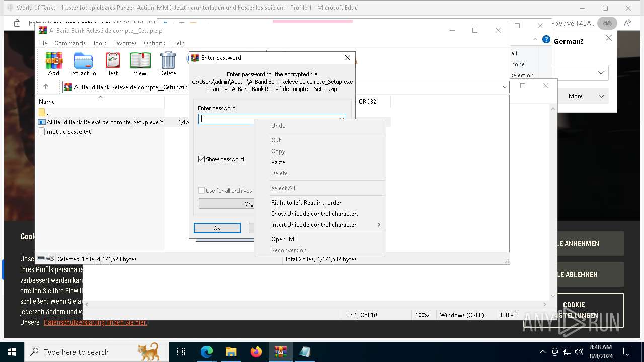Image resolution: width=644 pixels, height=362 pixels.
Task: Switch to WinRAR in the taskbar
Action: click(x=280, y=352)
